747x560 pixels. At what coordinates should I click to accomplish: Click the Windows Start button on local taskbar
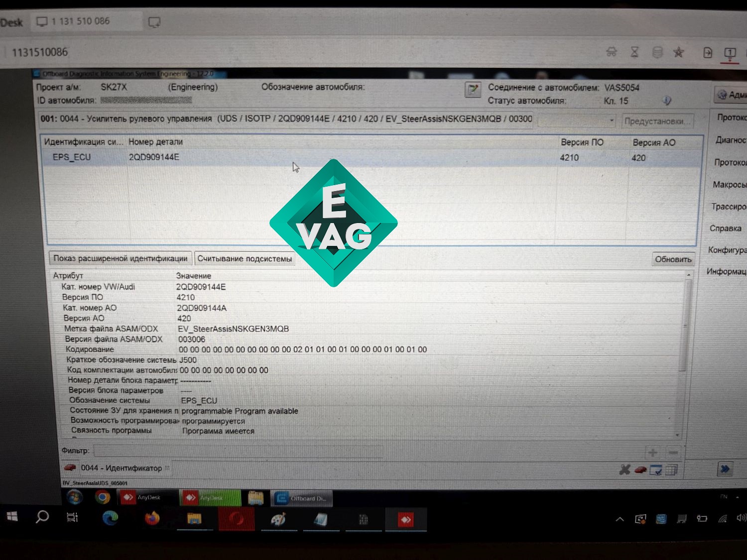tap(12, 517)
